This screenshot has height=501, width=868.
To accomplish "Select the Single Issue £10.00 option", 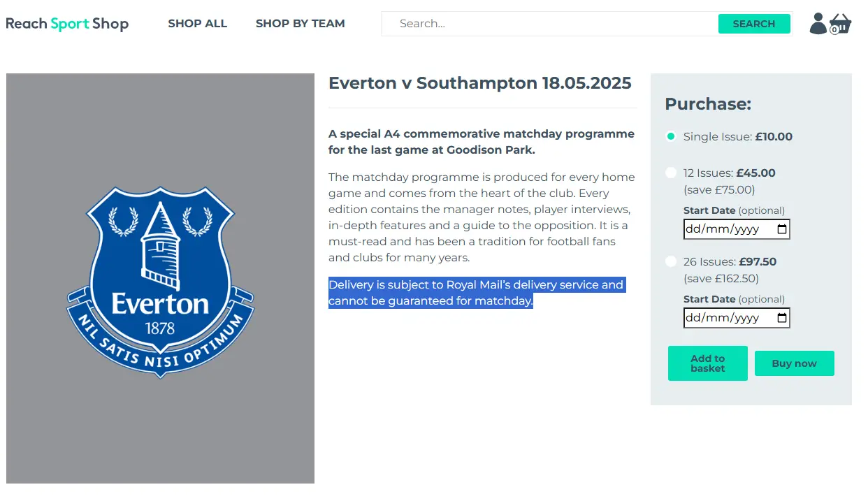I will [x=671, y=137].
